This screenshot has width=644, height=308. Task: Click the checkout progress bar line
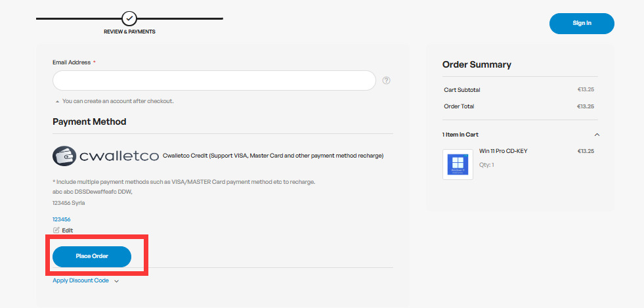click(x=184, y=18)
